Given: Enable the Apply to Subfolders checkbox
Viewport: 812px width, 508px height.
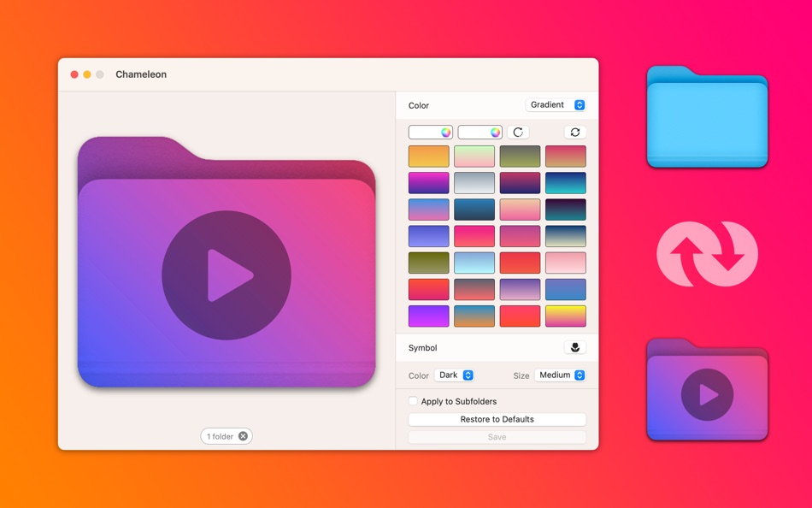Looking at the screenshot, I should coord(413,401).
